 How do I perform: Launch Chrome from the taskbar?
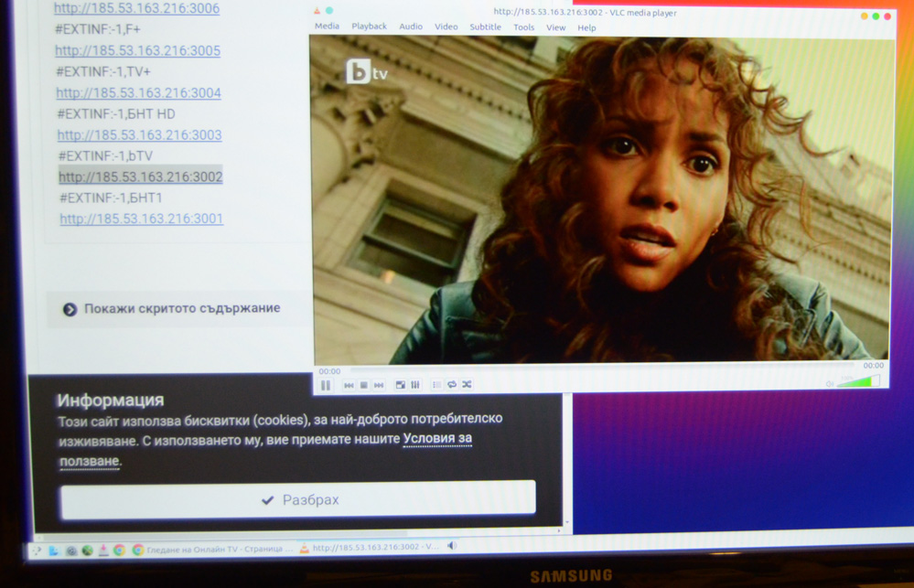119,550
